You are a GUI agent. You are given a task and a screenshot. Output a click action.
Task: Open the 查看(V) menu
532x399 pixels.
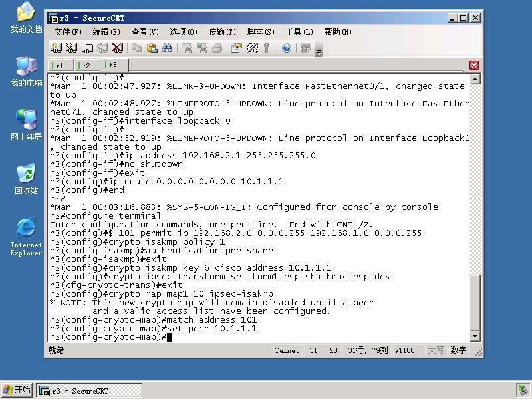point(145,32)
